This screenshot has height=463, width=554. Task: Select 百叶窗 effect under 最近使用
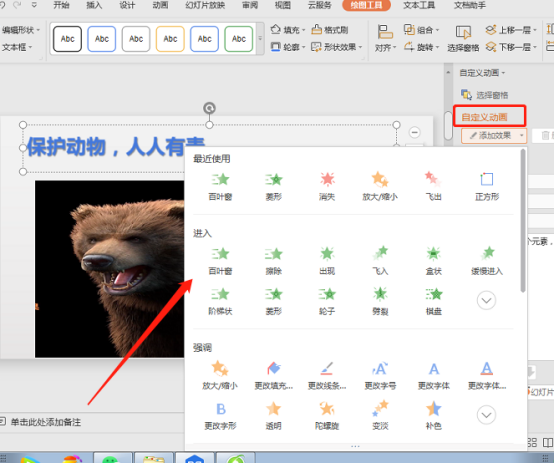click(220, 187)
